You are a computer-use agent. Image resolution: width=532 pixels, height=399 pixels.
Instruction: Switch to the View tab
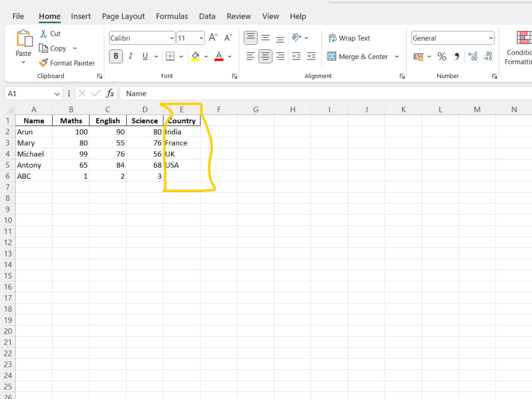(270, 16)
